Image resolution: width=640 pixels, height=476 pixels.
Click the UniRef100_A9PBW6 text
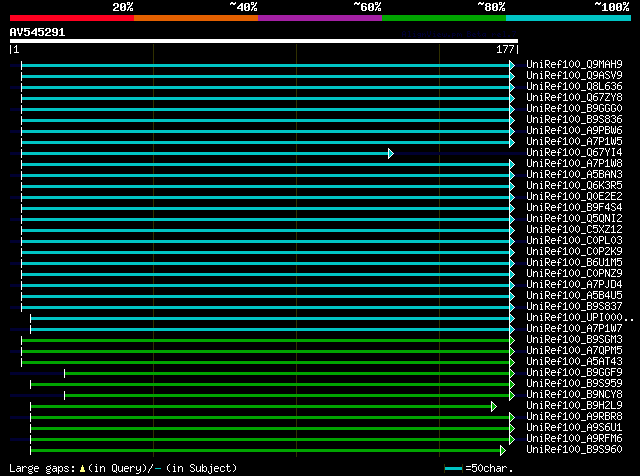(x=574, y=131)
